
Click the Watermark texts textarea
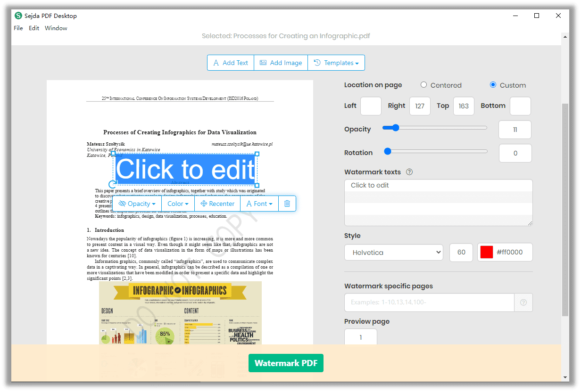coord(439,203)
